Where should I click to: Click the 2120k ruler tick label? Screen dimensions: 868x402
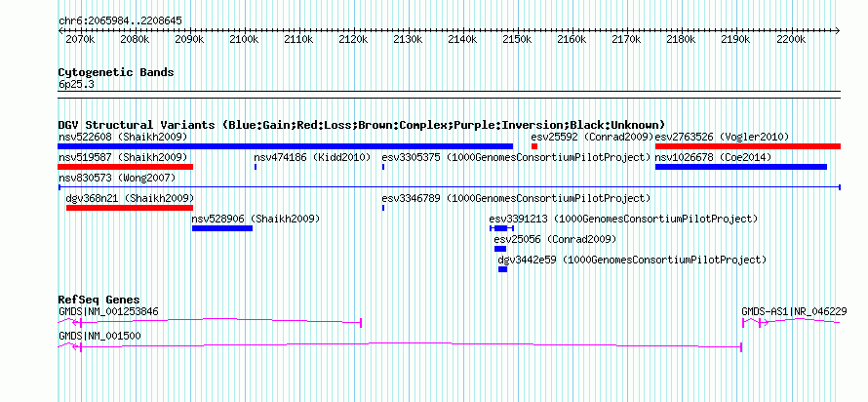(353, 40)
